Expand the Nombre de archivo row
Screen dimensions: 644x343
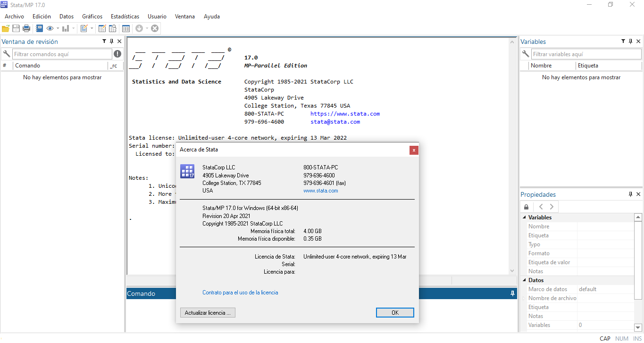tap(524, 298)
